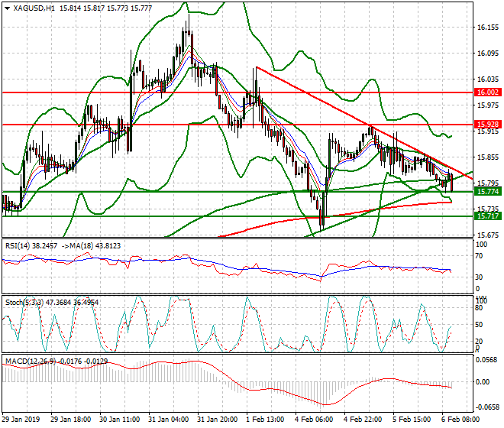Image resolution: width=504 pixels, height=428 pixels.
Task: Click the red 15.928 price level label
Action: pos(488,125)
